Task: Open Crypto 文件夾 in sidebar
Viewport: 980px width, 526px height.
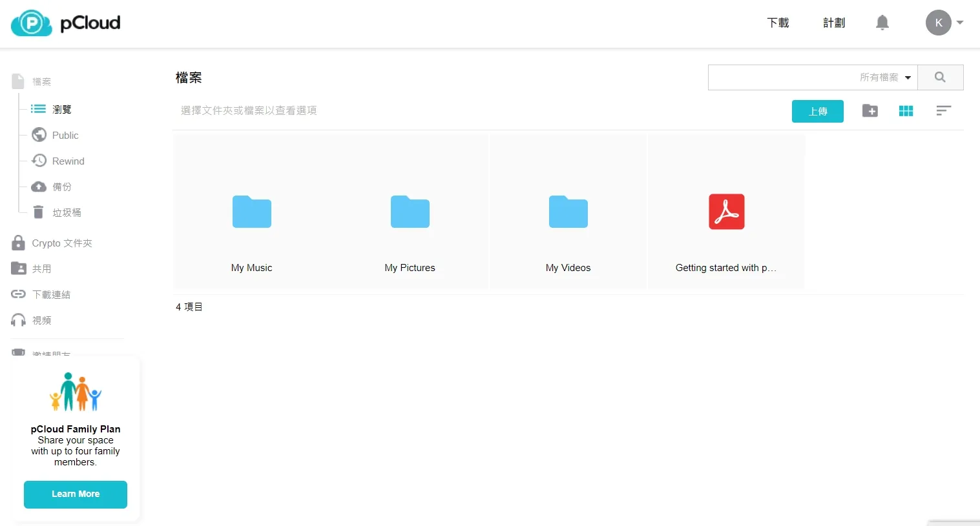Action: (x=52, y=243)
